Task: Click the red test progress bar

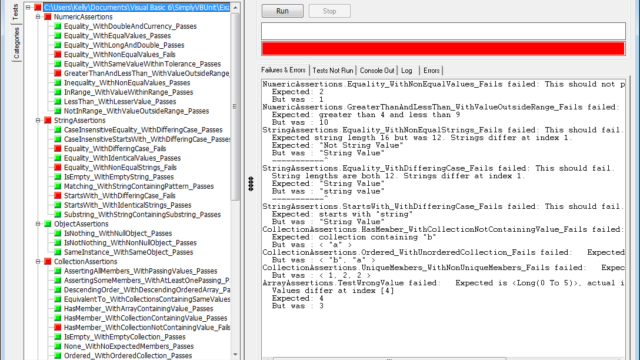Action: pos(443,49)
